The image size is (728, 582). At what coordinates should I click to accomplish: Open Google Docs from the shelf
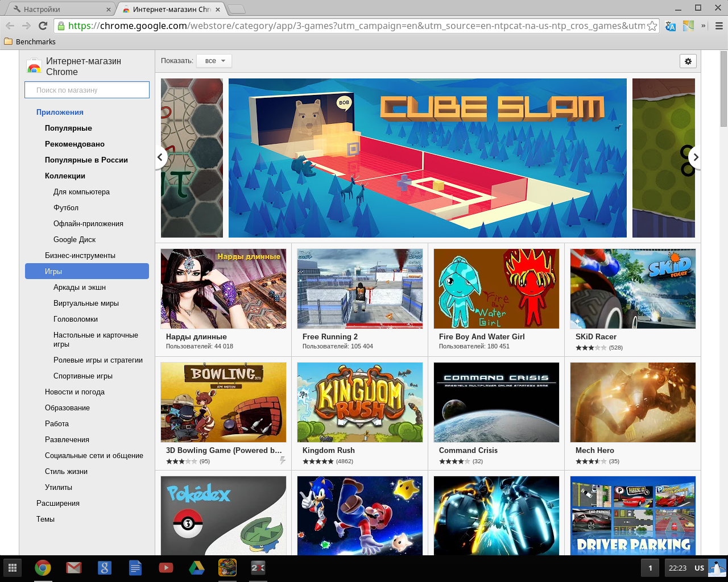pyautogui.click(x=135, y=568)
